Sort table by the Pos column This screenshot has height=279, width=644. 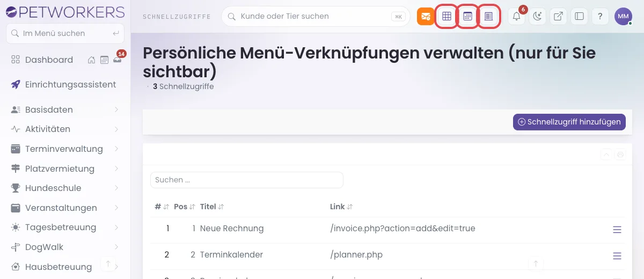pyautogui.click(x=185, y=207)
